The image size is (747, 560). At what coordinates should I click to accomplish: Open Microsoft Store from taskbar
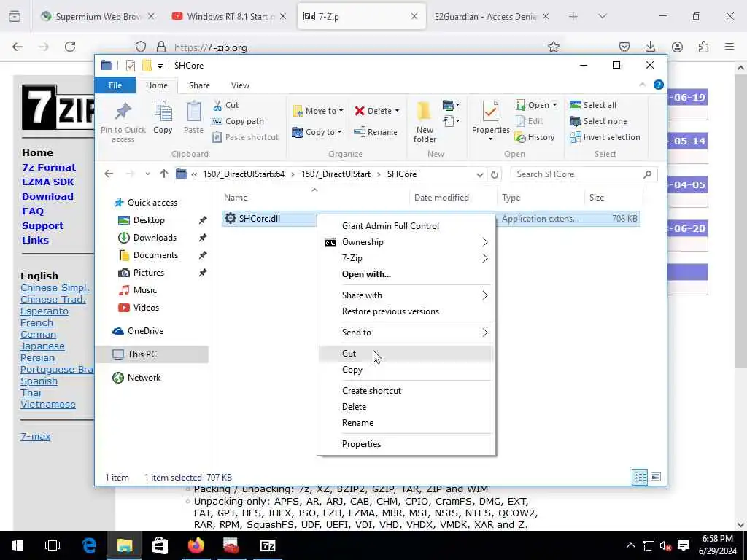[x=160, y=545]
